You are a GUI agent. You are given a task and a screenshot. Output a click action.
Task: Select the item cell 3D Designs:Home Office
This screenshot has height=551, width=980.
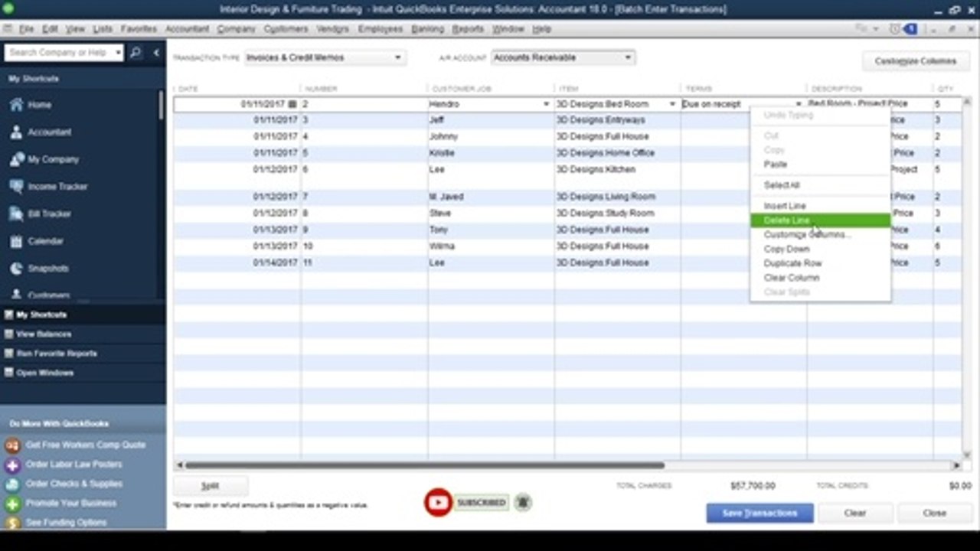[x=617, y=153]
